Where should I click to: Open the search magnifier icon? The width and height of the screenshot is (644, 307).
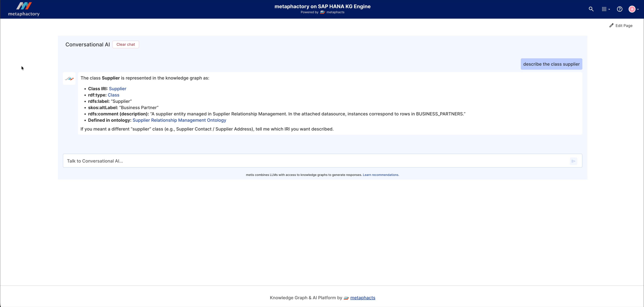point(591,9)
